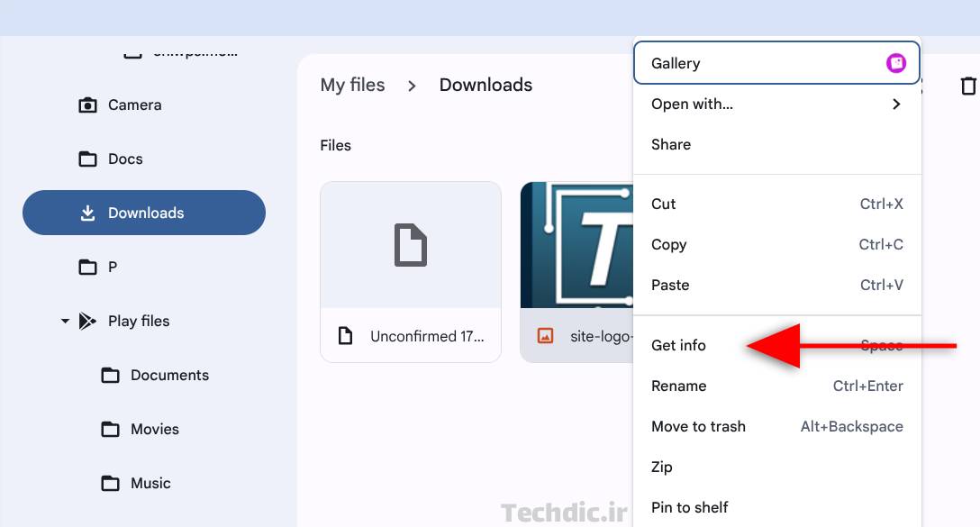
Task: Click the trash icon in the toolbar
Action: pyautogui.click(x=969, y=86)
